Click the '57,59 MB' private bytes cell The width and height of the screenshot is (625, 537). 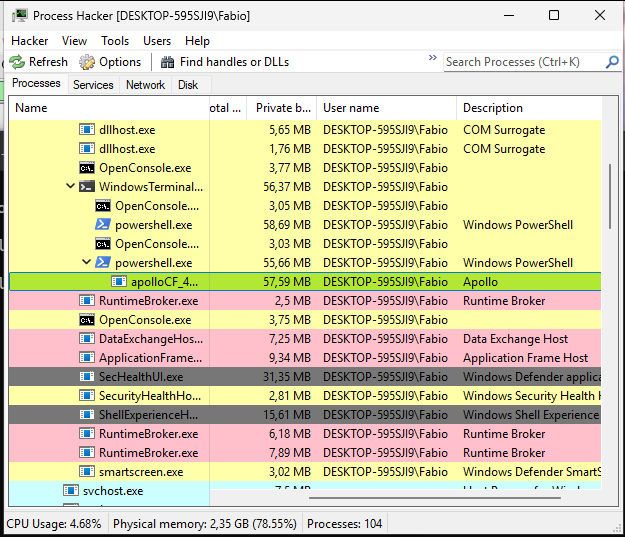[x=287, y=282]
